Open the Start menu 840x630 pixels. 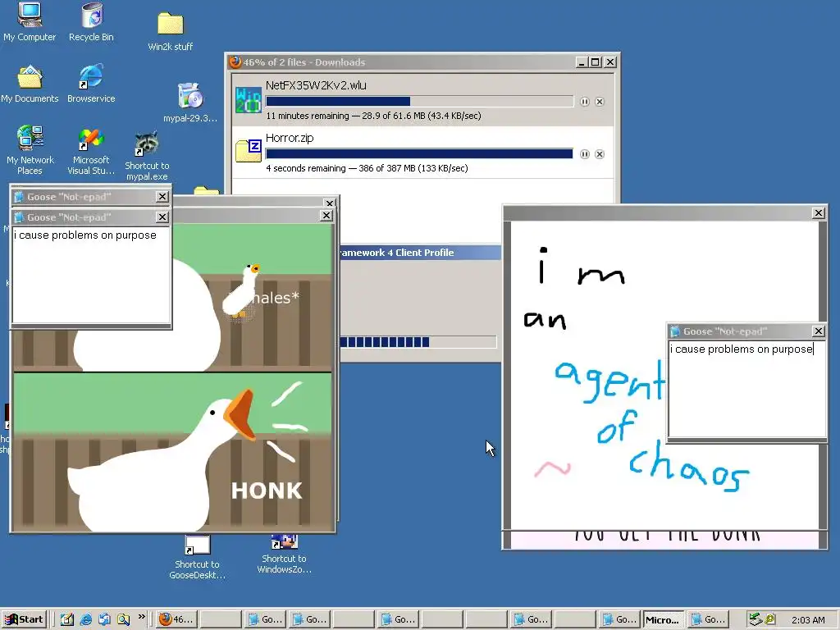pyautogui.click(x=25, y=619)
